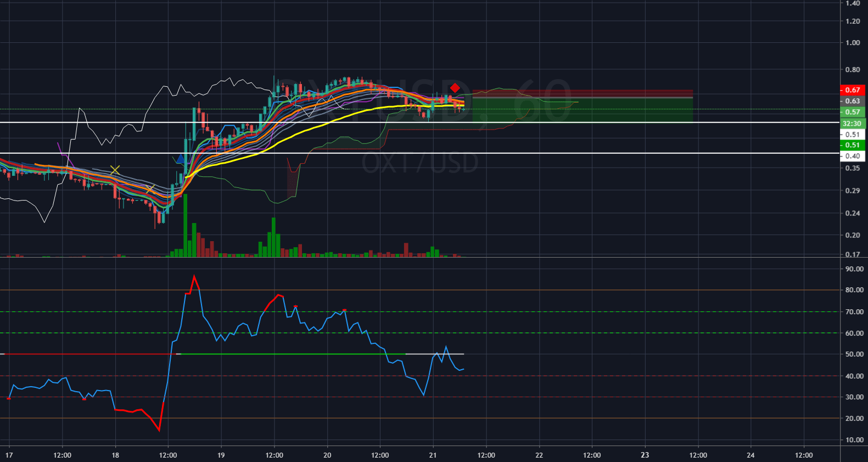
Task: Click the date label 18 on time axis
Action: click(x=115, y=455)
